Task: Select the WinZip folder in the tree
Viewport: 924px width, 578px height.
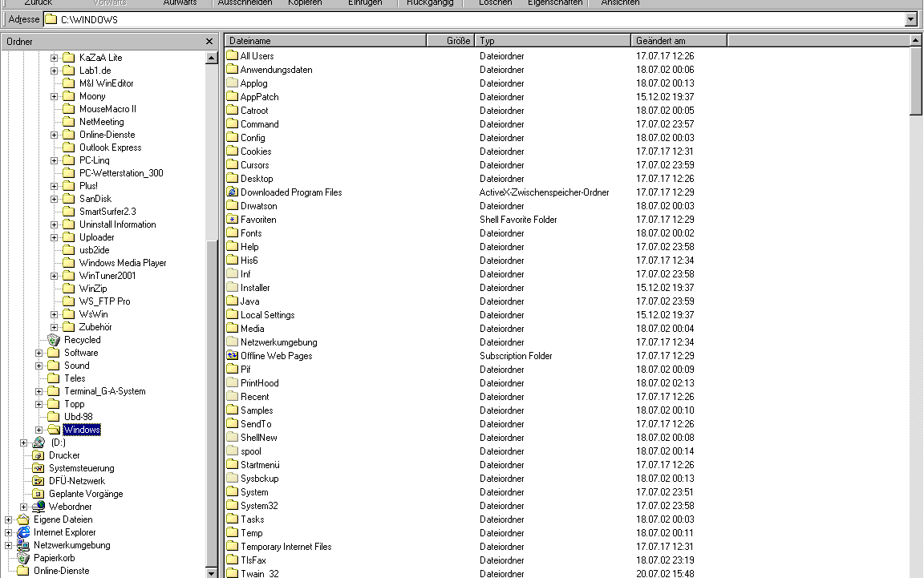Action: (92, 289)
